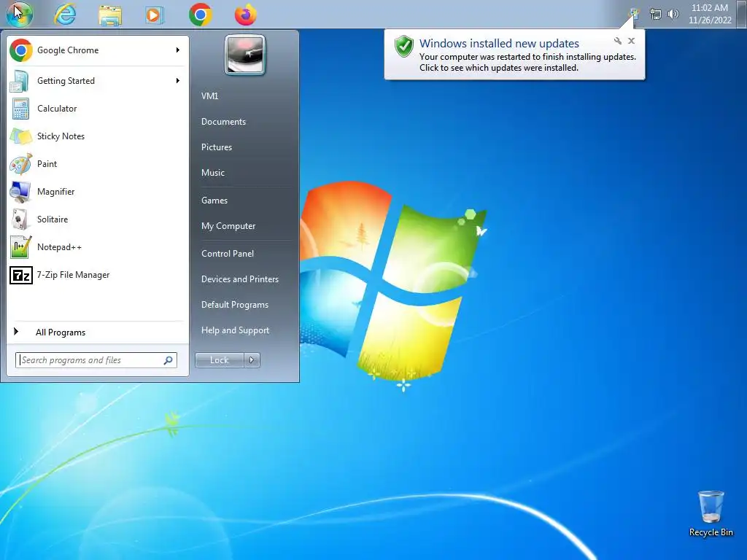Open Music from the Start menu
Screen dimensions: 747x560
point(213,173)
